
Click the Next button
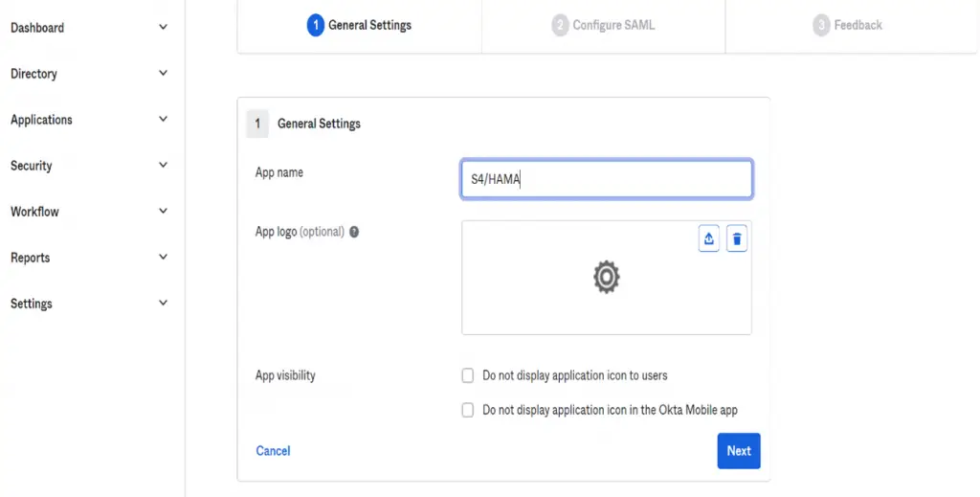click(739, 451)
